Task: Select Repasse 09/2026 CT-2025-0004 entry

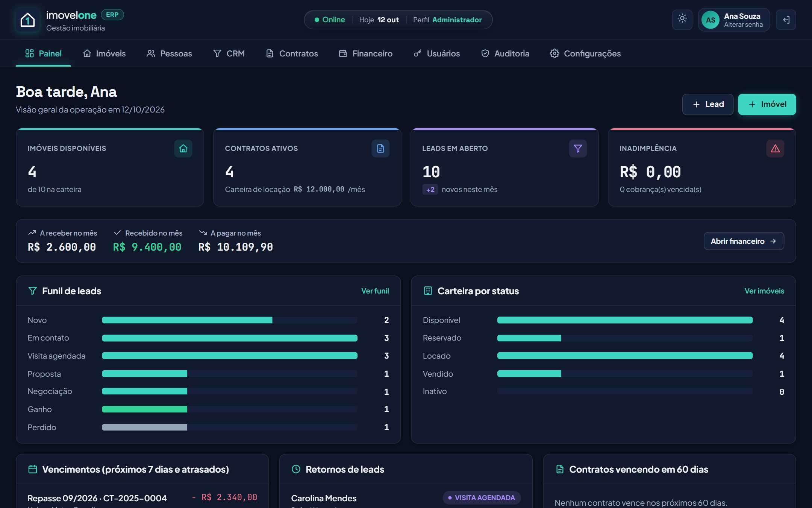Action: click(97, 498)
